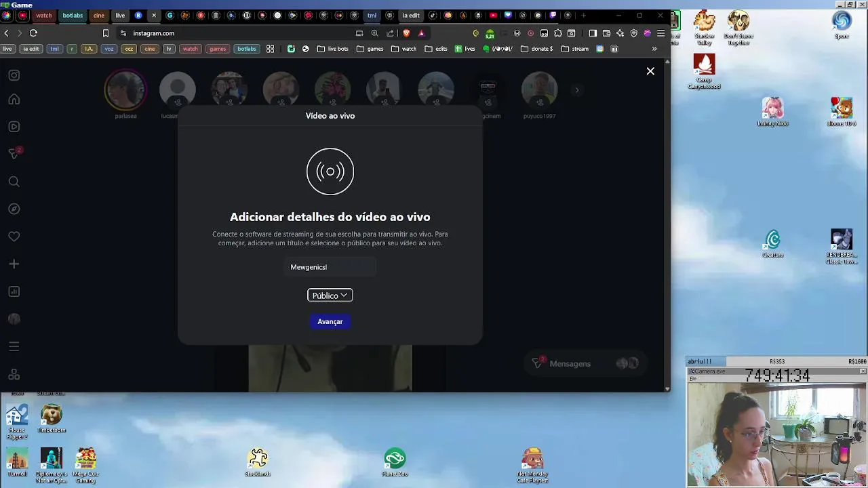Open Brave Leo AI sparkle icon
The width and height of the screenshot is (868, 488).
tap(620, 33)
